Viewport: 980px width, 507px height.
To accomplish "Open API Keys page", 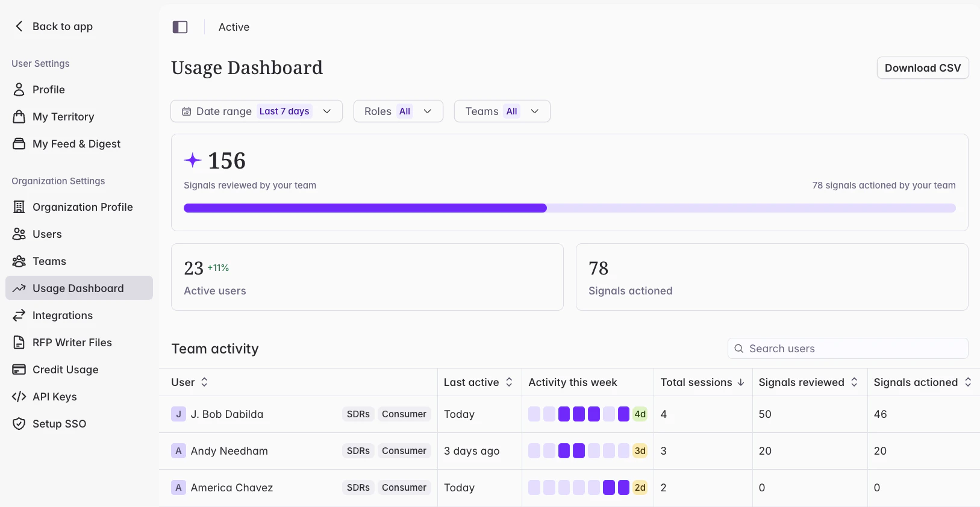I will point(79,396).
